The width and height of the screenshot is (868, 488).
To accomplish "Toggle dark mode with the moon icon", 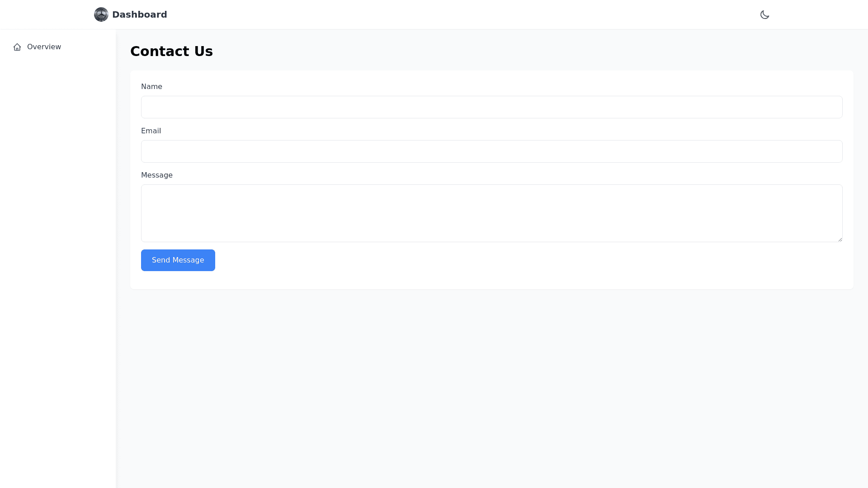I will (764, 14).
